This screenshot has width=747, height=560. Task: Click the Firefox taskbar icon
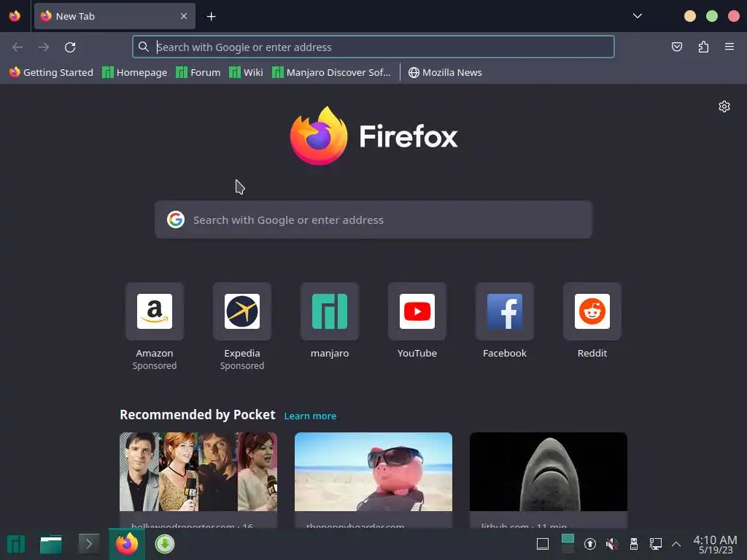click(x=127, y=544)
